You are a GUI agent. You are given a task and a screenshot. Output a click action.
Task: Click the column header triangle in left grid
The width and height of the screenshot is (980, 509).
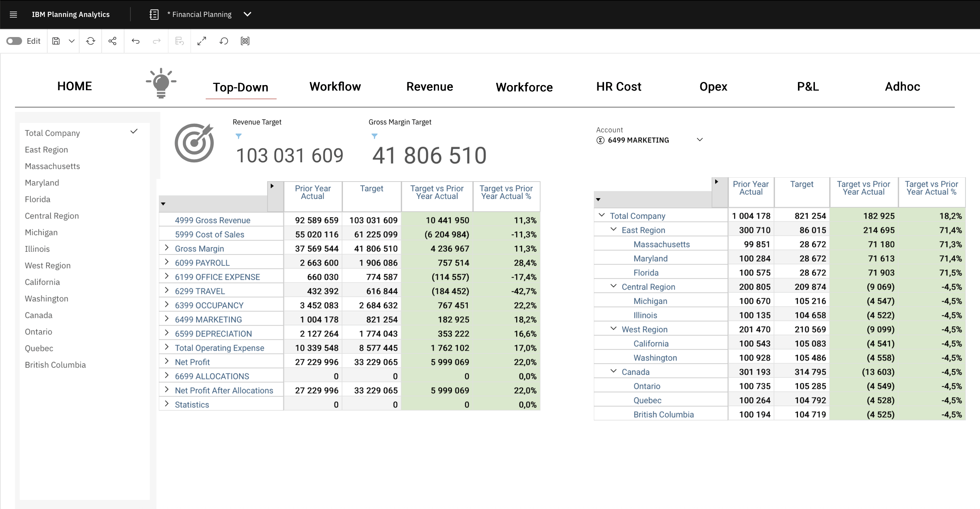(272, 186)
